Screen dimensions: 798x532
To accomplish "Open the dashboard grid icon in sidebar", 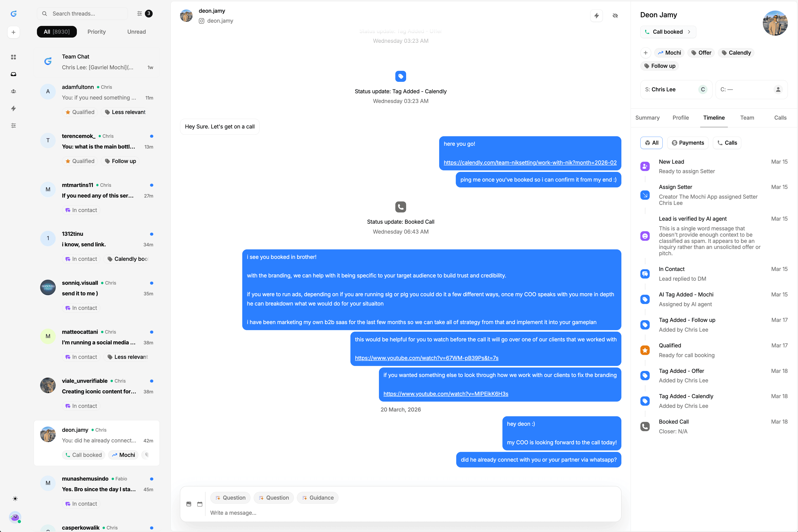I will pos(14,57).
